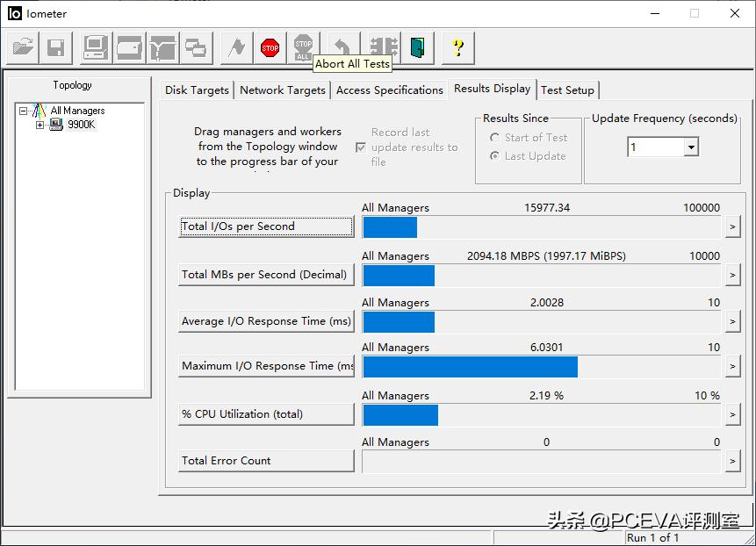Click the Maximum I/O Response Time progress bar
This screenshot has width=756, height=546.
543,366
